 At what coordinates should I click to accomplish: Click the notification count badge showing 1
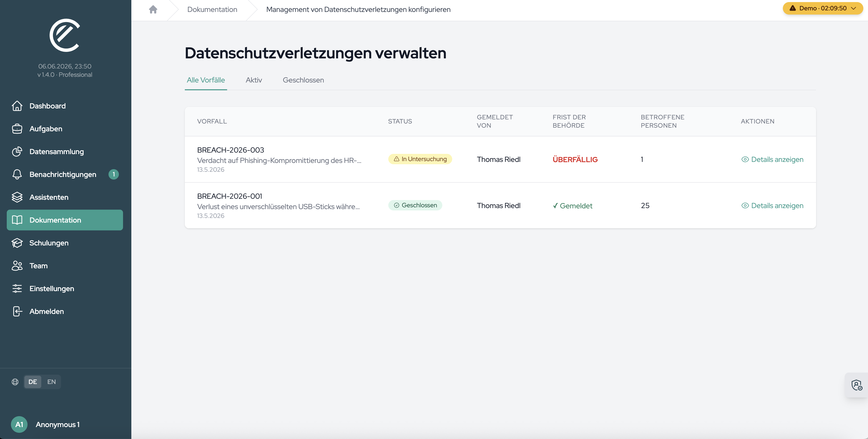pyautogui.click(x=113, y=174)
